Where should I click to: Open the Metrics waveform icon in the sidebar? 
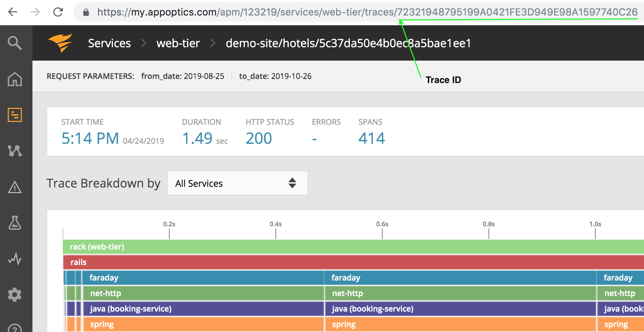tap(15, 259)
